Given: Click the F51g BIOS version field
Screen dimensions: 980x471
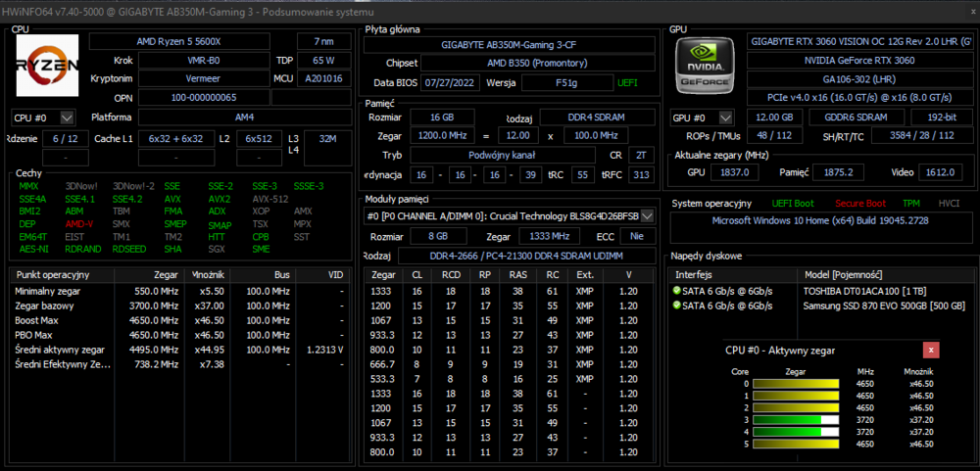Looking at the screenshot, I should [567, 83].
